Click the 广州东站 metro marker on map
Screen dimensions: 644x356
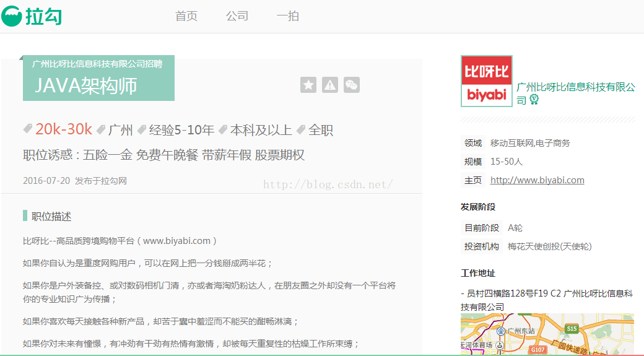coord(501,331)
